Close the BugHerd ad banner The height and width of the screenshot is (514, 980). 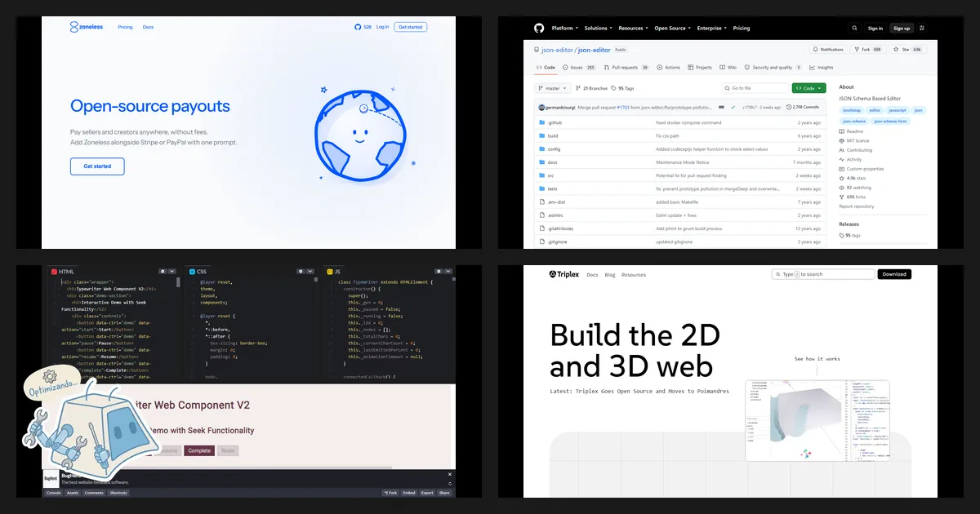point(449,474)
